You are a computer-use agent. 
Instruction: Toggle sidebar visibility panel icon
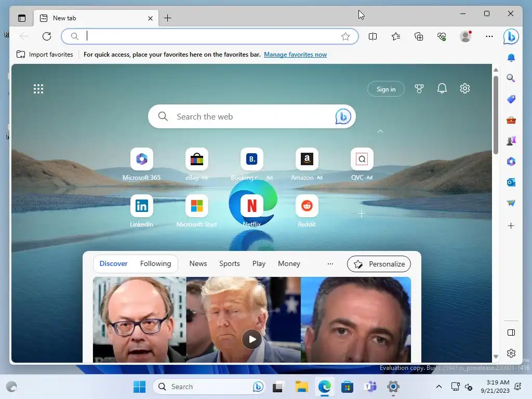(511, 332)
